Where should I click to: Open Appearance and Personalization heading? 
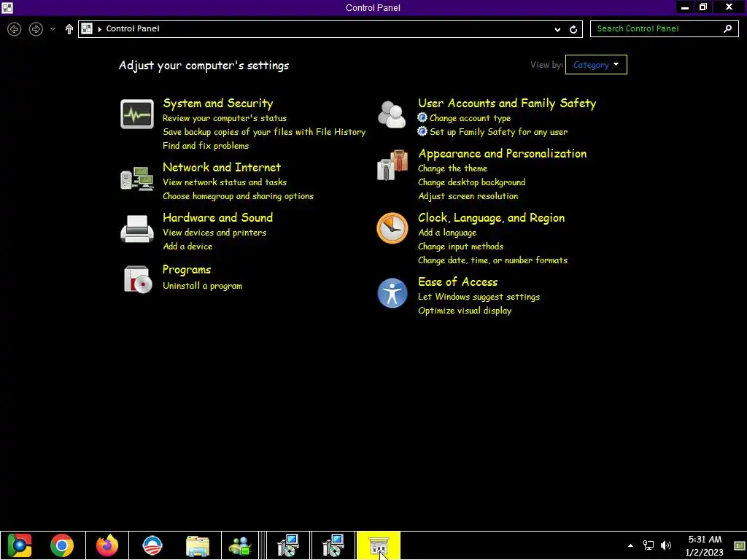[x=502, y=154]
